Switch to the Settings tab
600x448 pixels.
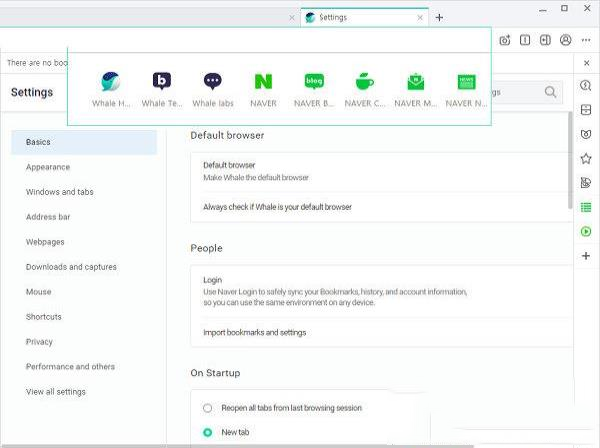coord(362,17)
